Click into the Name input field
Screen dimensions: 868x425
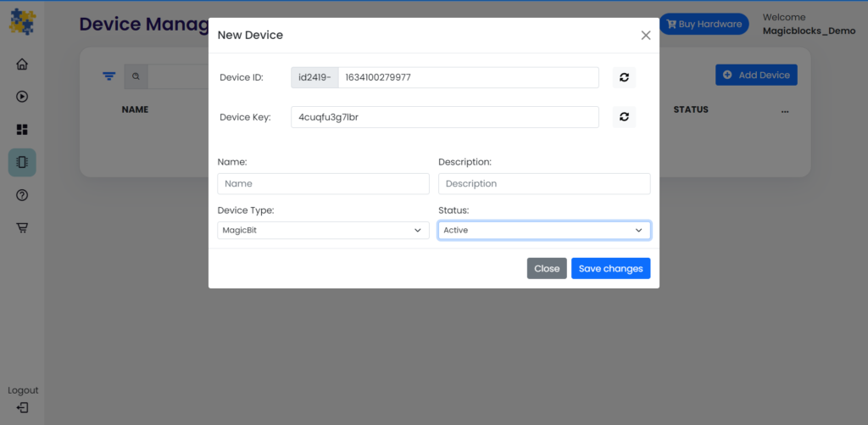323,184
